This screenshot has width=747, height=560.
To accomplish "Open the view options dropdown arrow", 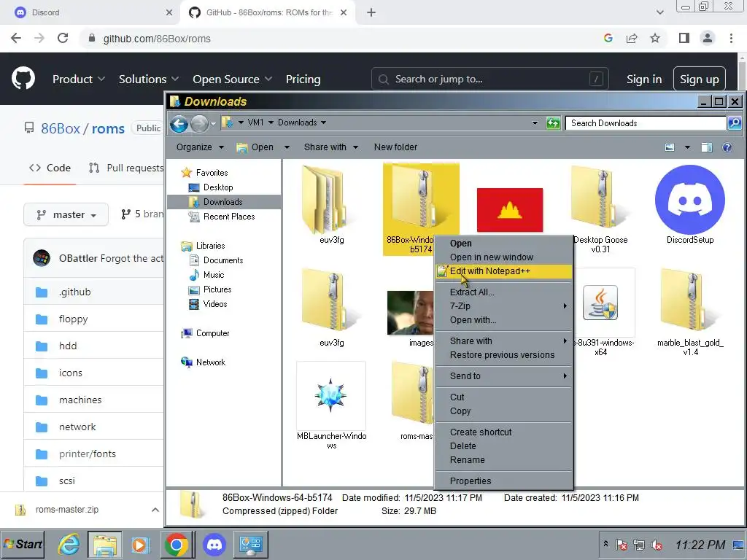I will click(687, 147).
